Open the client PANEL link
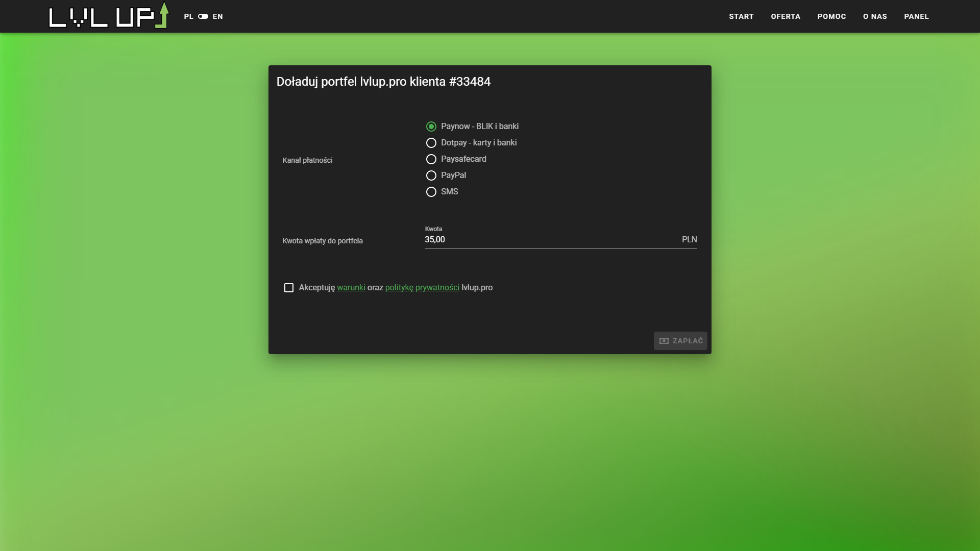This screenshot has width=980, height=551. (916, 16)
